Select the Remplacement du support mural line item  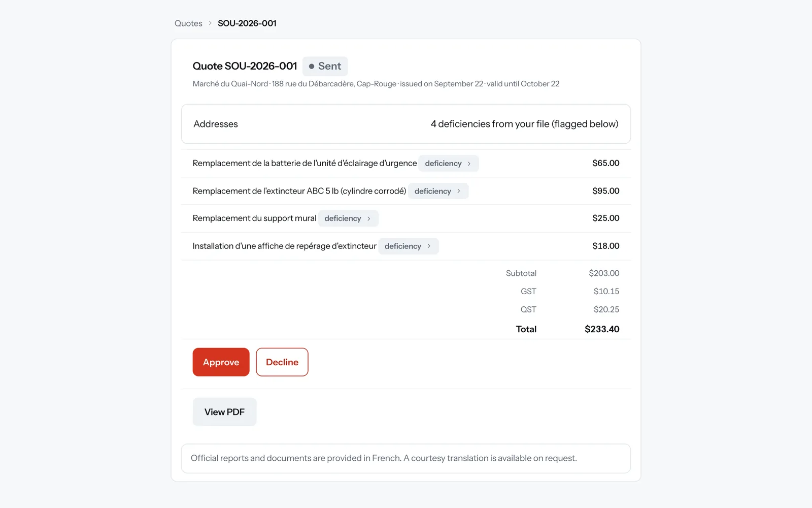click(406, 218)
